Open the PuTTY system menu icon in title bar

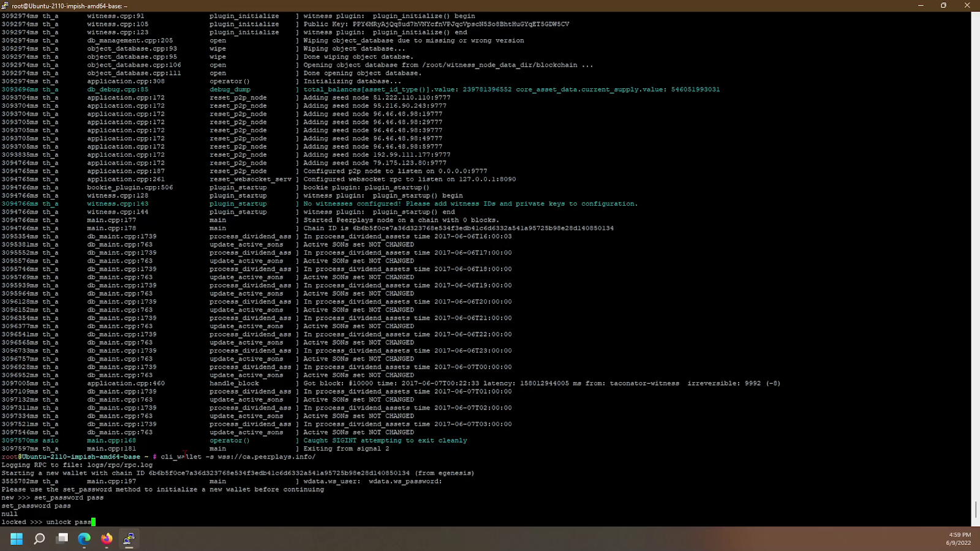click(x=5, y=6)
